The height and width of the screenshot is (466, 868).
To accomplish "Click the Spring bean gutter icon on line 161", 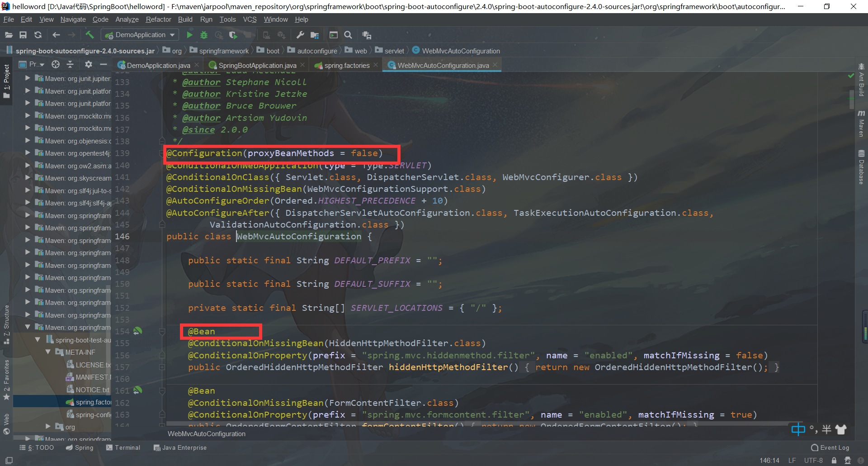I will tap(138, 390).
